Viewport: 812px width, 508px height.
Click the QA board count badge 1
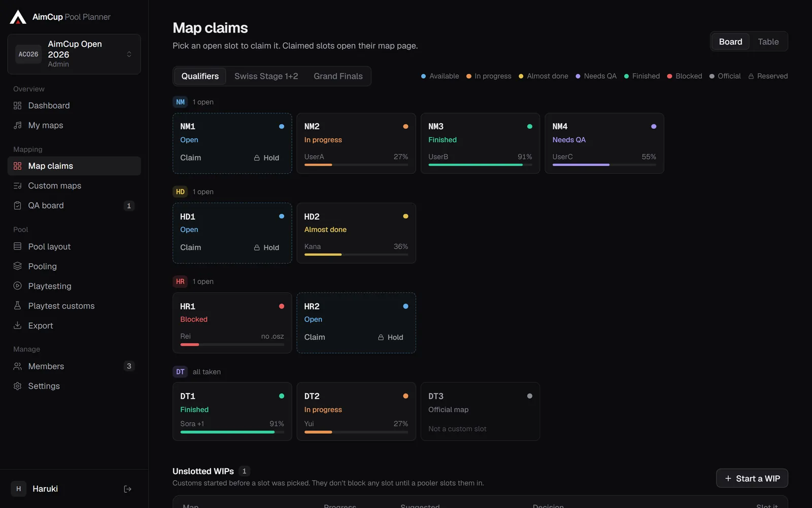[129, 206]
